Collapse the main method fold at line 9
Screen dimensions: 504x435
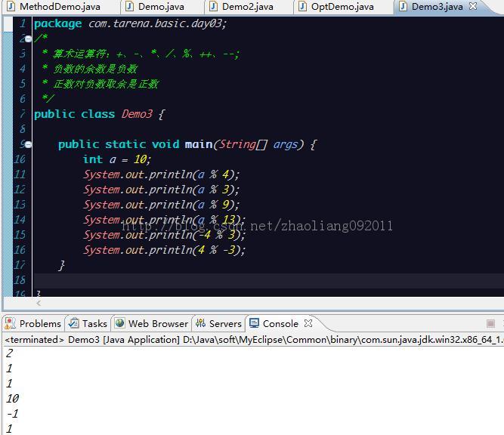pos(28,144)
